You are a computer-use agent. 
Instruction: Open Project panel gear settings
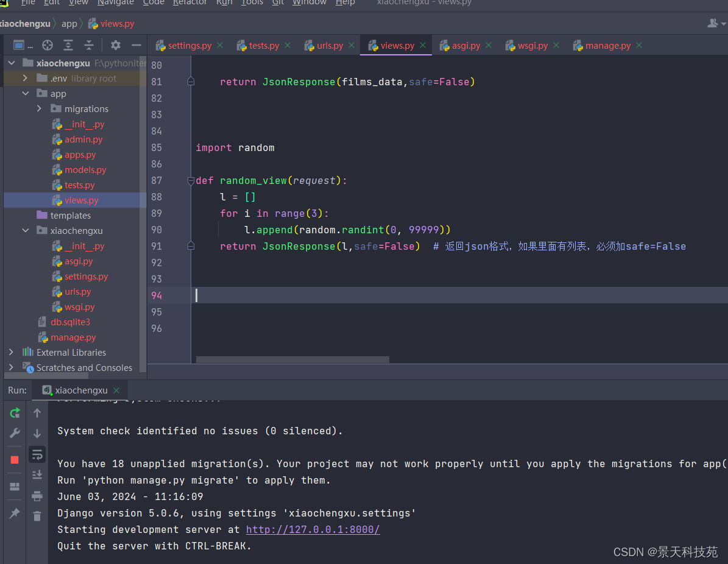pyautogui.click(x=116, y=45)
